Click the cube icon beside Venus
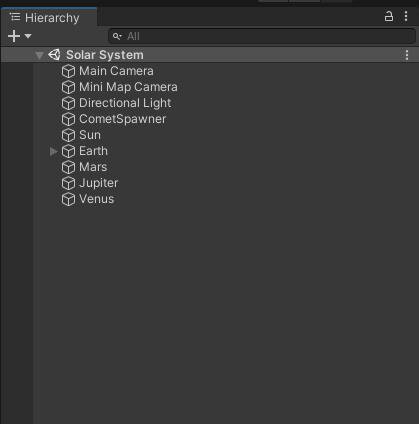 coord(68,199)
